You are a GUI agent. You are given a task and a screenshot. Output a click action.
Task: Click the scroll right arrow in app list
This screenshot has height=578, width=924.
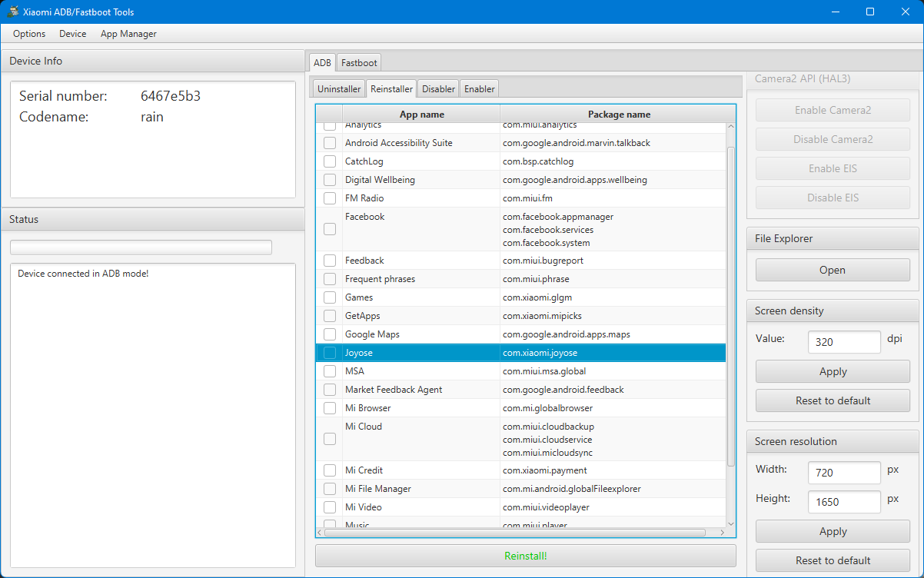721,532
